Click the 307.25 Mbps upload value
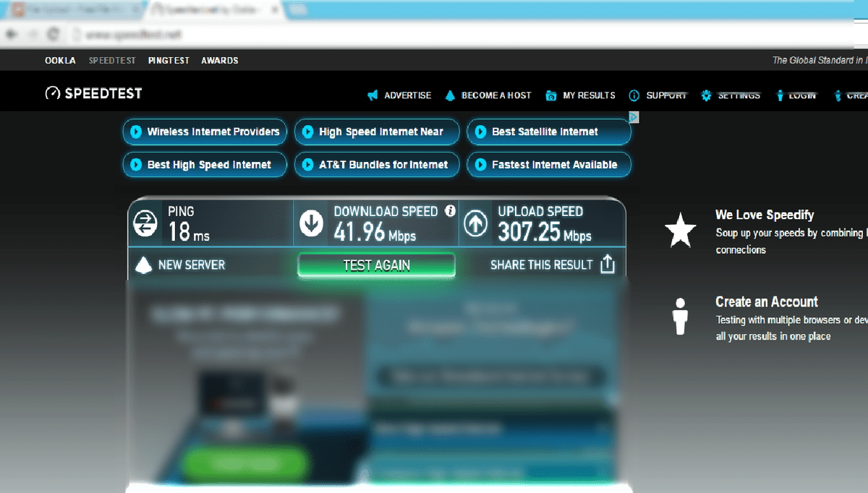This screenshot has width=868, height=493. point(545,232)
